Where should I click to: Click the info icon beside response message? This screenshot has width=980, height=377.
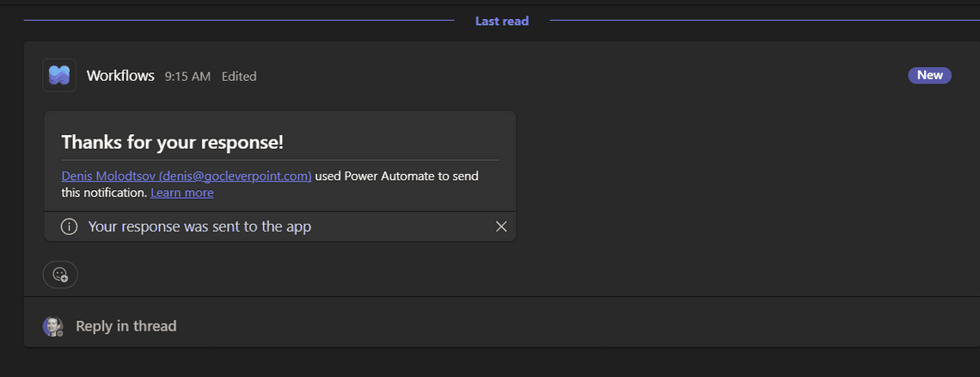pyautogui.click(x=69, y=226)
